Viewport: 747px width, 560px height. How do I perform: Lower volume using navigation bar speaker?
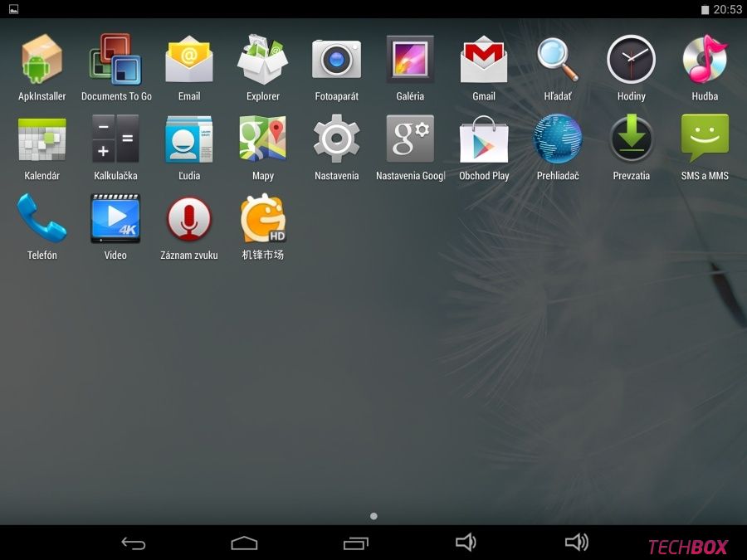click(466, 543)
